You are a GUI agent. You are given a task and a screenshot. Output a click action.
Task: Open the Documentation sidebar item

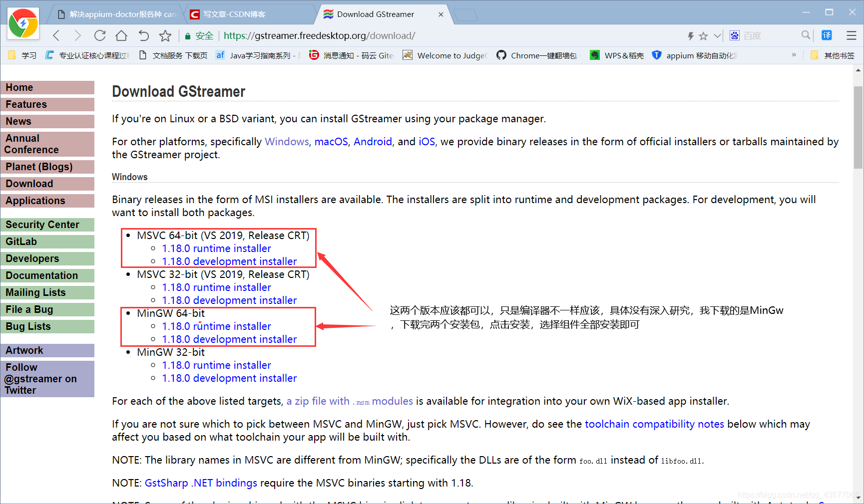click(47, 275)
